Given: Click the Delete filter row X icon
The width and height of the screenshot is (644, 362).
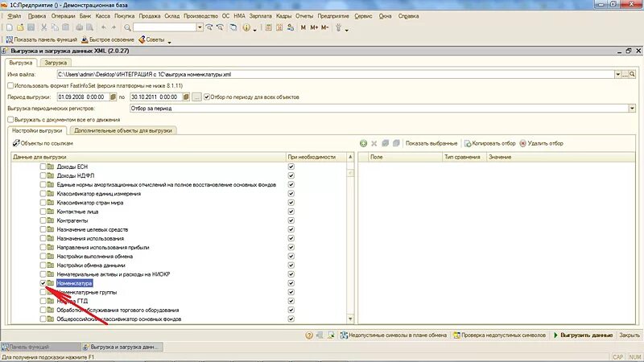Looking at the screenshot, I should click(x=374, y=143).
